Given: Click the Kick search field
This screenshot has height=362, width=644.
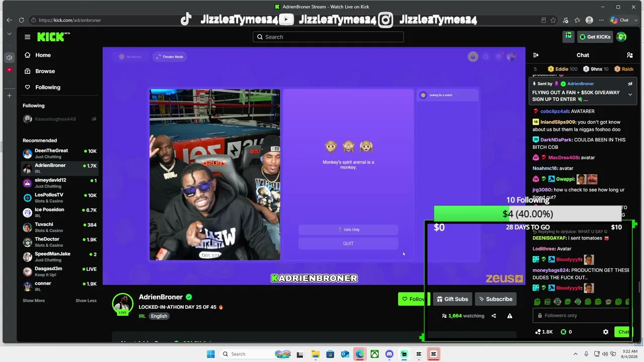Looking at the screenshot, I should [x=328, y=37].
